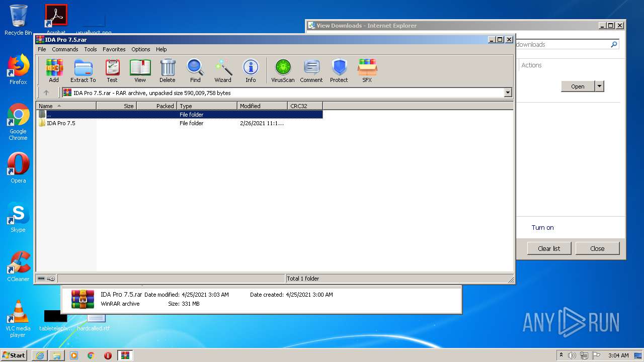Click the Add toolbar icon in WinRAR

point(54,70)
